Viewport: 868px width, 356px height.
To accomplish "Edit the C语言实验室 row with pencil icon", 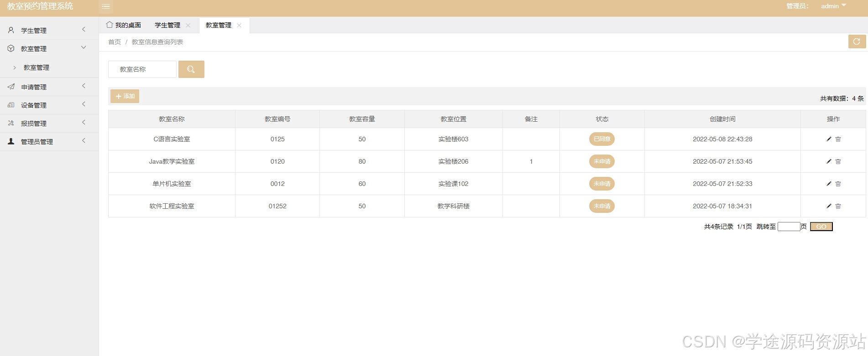I will tap(829, 139).
